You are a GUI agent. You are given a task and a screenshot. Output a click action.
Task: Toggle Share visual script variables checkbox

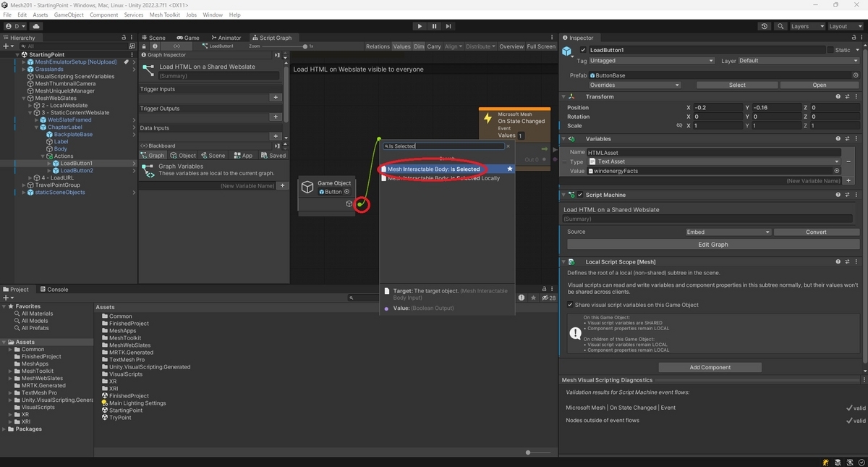[x=571, y=305]
